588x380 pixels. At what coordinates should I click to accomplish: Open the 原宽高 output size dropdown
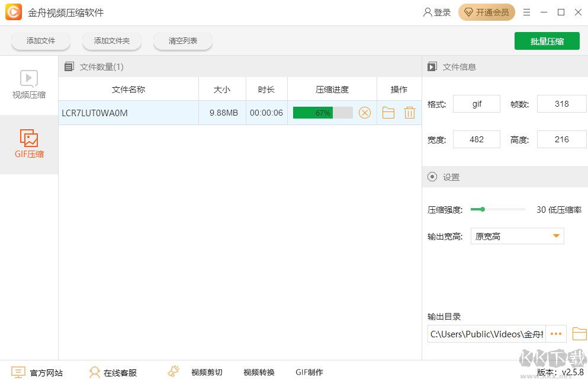pos(516,236)
